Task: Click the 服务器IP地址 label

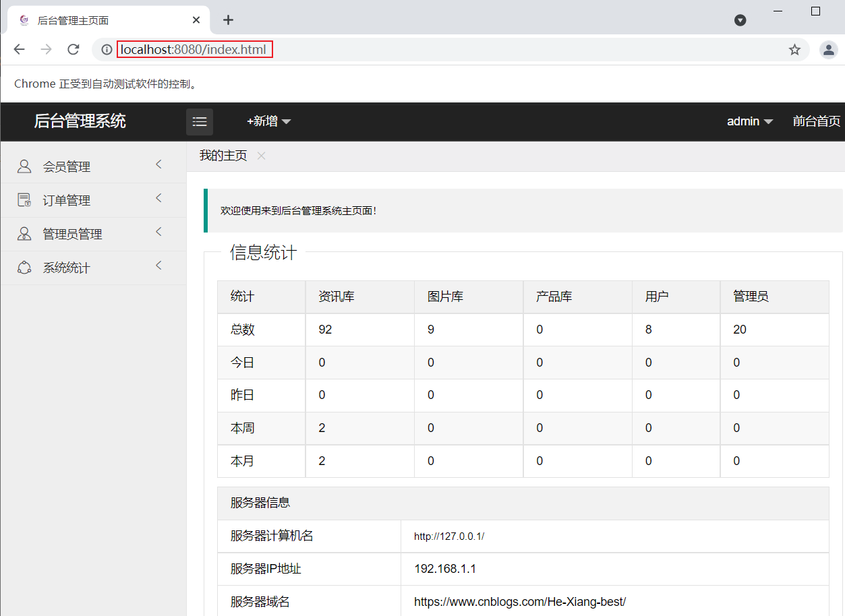Action: click(x=266, y=569)
